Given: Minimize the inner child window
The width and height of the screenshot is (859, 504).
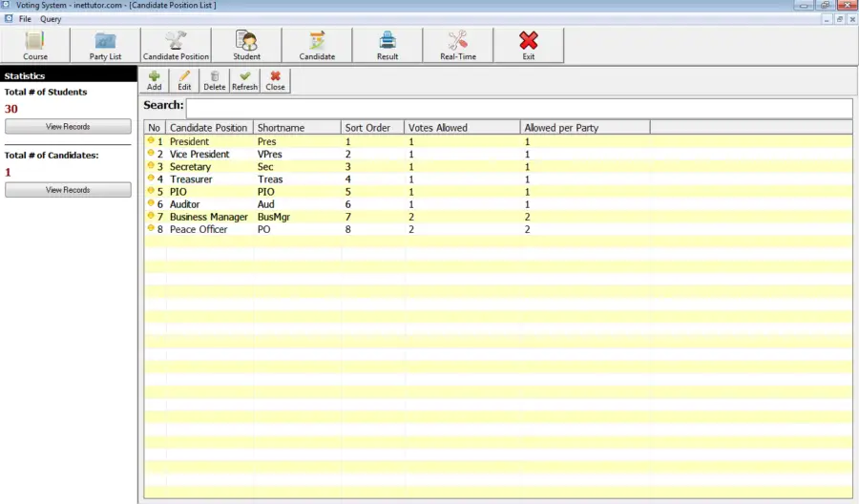Looking at the screenshot, I should (x=828, y=19).
